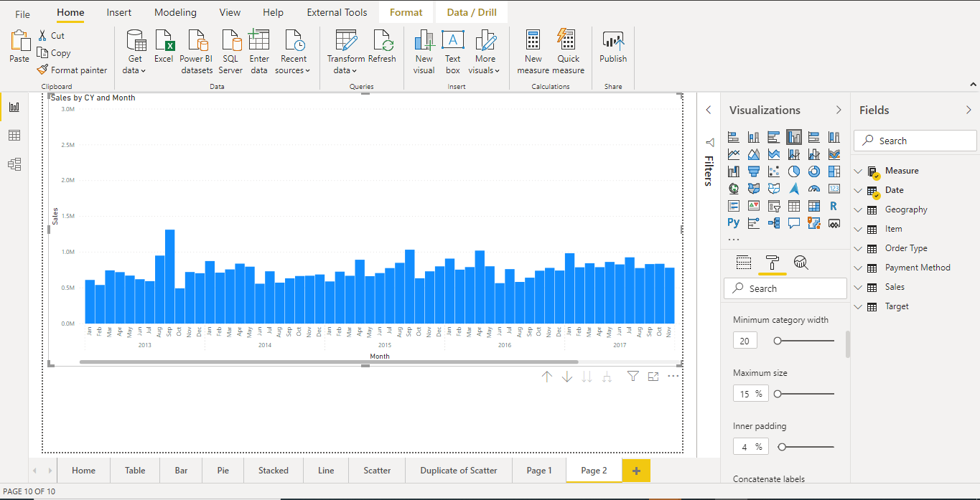Open Transform data dropdown
Screen dimensions: 980x500
(x=346, y=52)
